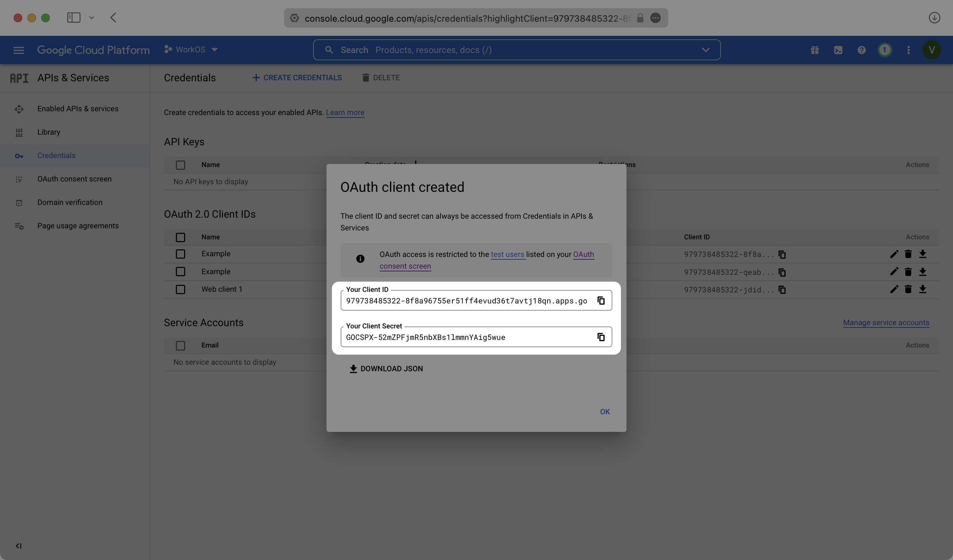This screenshot has width=953, height=560.
Task: Open the gift free-trial icon
Action: pyautogui.click(x=815, y=50)
